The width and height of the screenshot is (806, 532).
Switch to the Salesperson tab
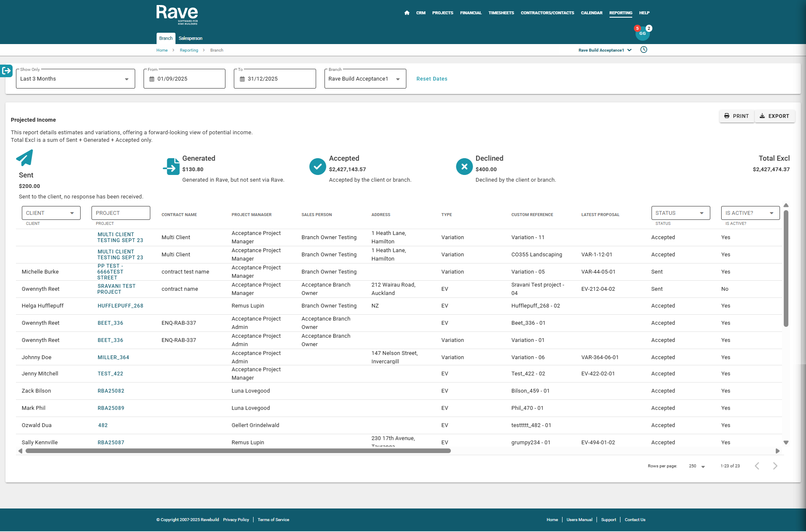(190, 38)
